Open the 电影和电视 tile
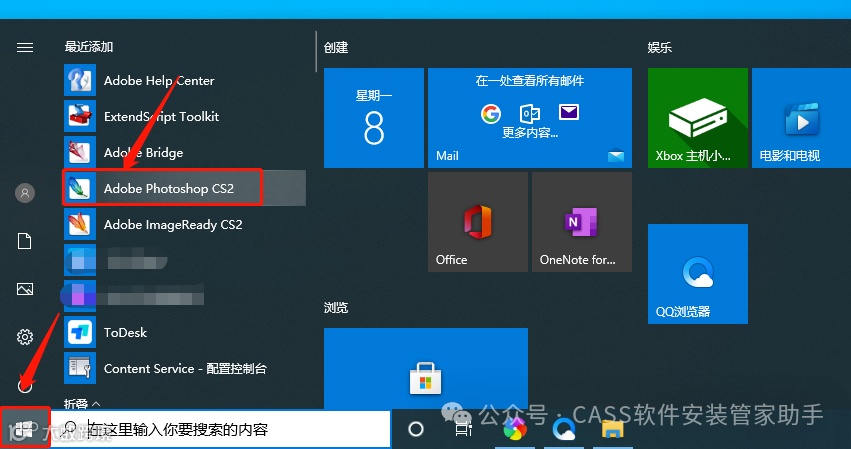 pos(801,118)
